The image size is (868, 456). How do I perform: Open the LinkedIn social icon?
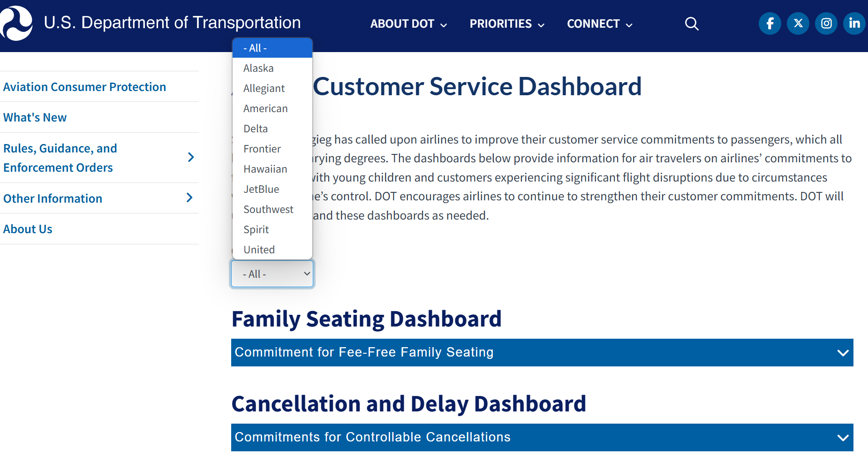click(x=854, y=23)
